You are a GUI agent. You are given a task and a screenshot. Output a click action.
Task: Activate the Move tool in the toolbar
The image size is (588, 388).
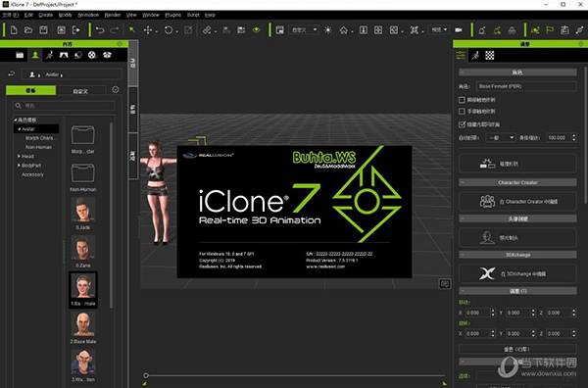click(x=148, y=30)
